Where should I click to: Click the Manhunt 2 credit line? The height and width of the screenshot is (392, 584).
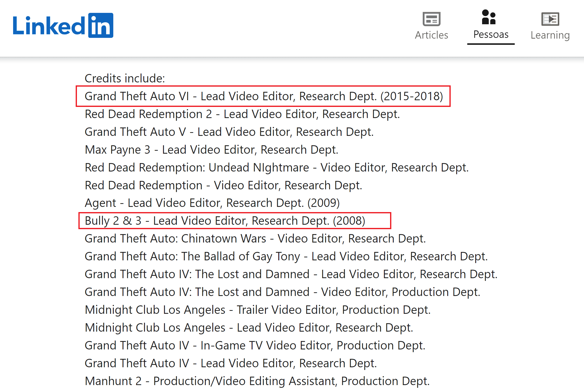point(257,381)
